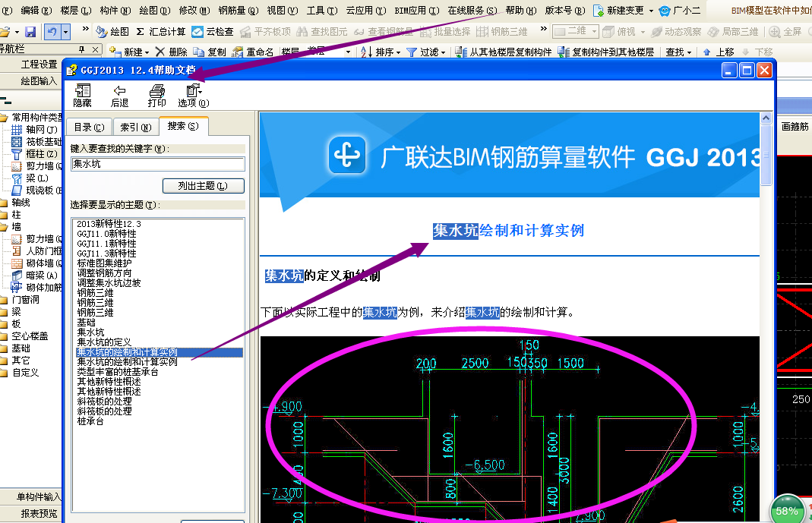The height and width of the screenshot is (523, 812).
Task: Click 复制构件到其他楼层 button
Action: [606, 52]
